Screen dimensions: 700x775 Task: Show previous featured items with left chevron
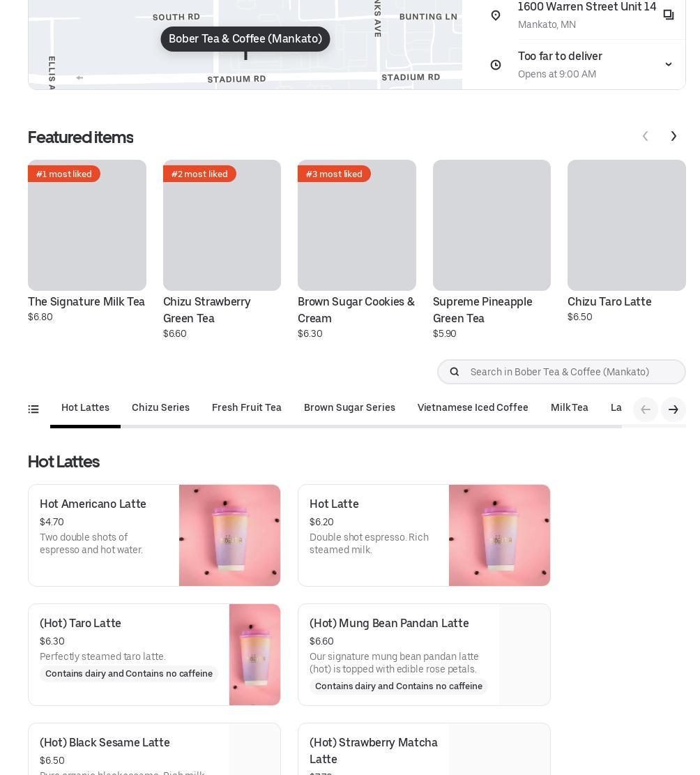[x=645, y=136]
